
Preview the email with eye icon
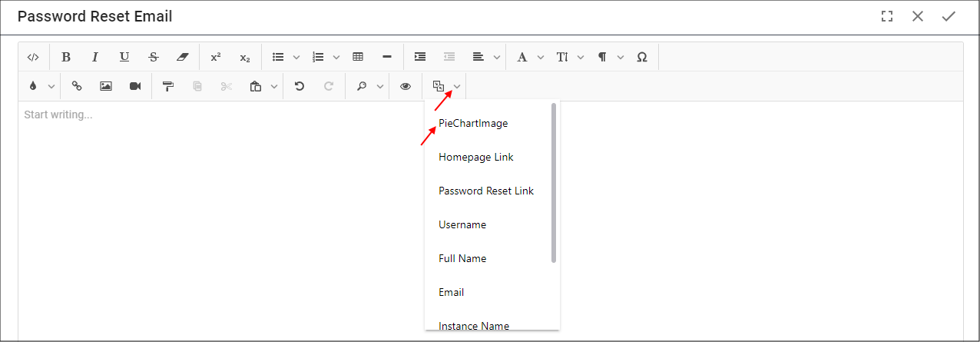[406, 86]
